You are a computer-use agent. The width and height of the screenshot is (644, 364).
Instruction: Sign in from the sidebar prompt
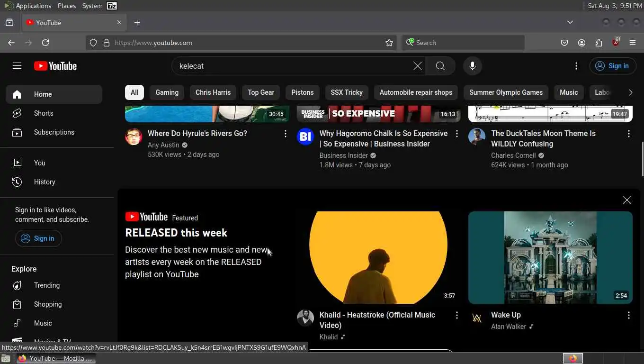point(38,238)
